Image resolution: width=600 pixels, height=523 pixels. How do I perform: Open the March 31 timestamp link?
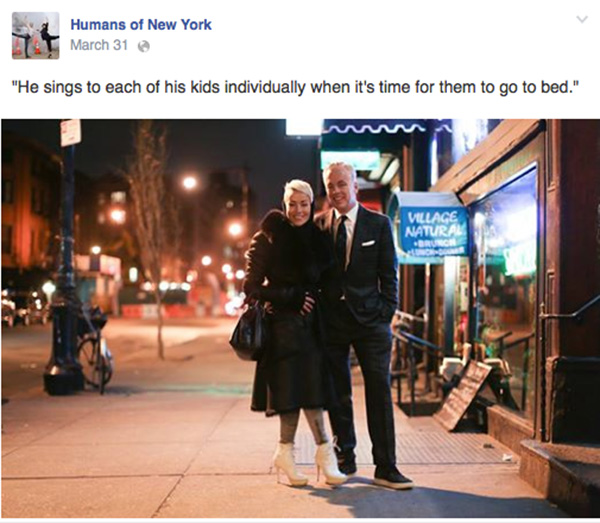tap(99, 45)
